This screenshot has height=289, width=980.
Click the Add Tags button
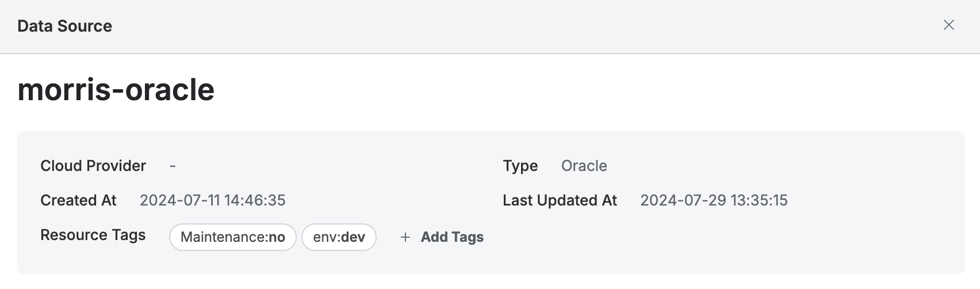[442, 237]
